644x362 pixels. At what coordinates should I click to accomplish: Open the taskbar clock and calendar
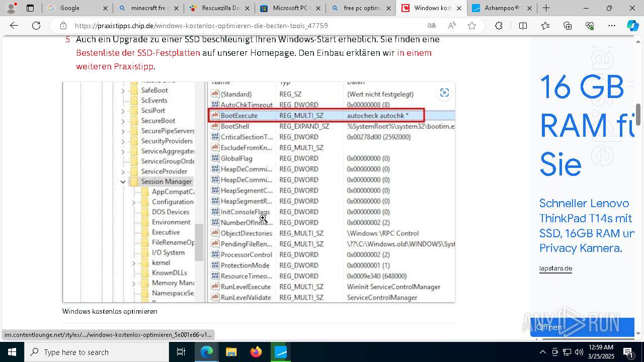(x=600, y=352)
